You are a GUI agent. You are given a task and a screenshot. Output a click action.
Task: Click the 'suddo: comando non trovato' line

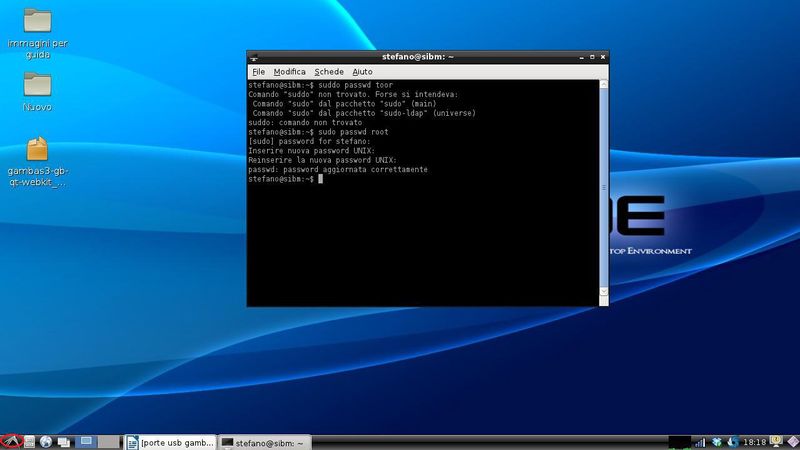click(305, 122)
